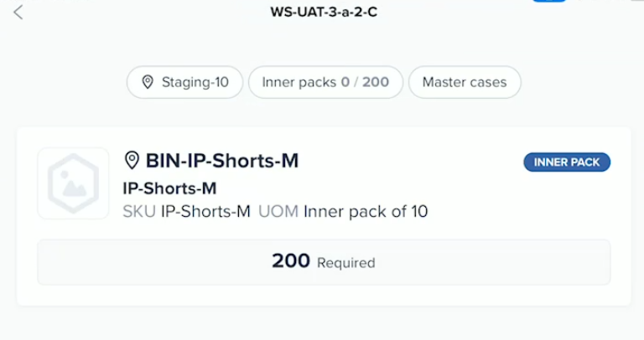
Task: Click the bold 200 quantity number
Action: coord(290,261)
